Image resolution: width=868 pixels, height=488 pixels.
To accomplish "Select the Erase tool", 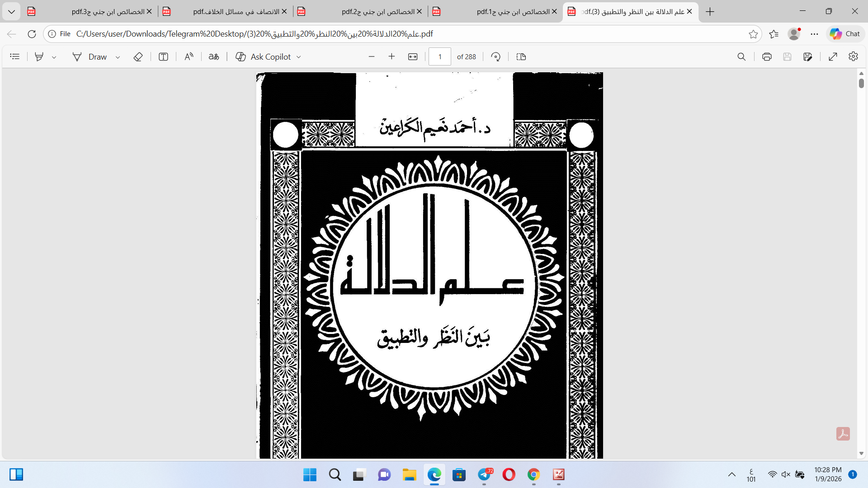I will click(x=138, y=56).
